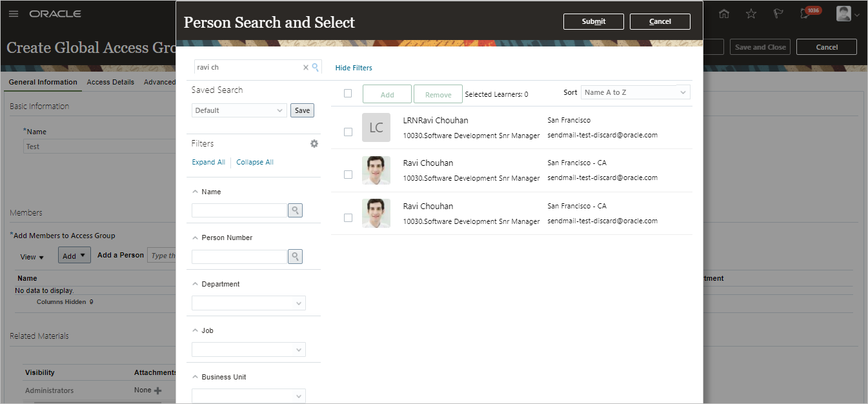Viewport: 868px width, 404px height.
Task: Open the General Information tab
Action: click(43, 82)
